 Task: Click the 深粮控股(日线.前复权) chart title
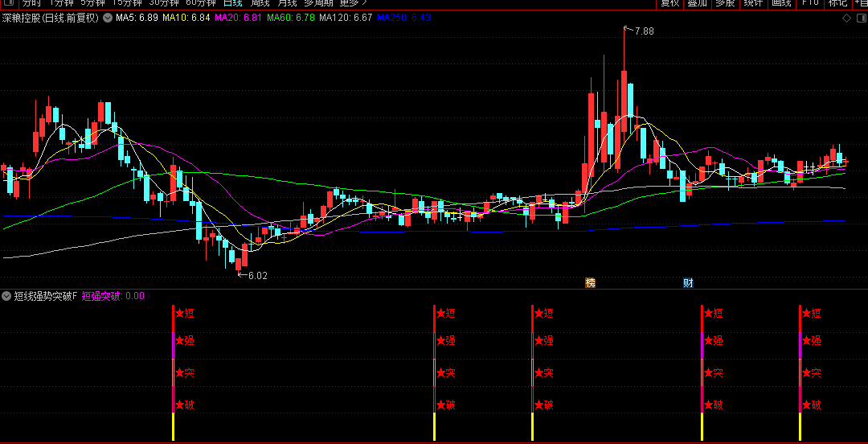(x=51, y=18)
